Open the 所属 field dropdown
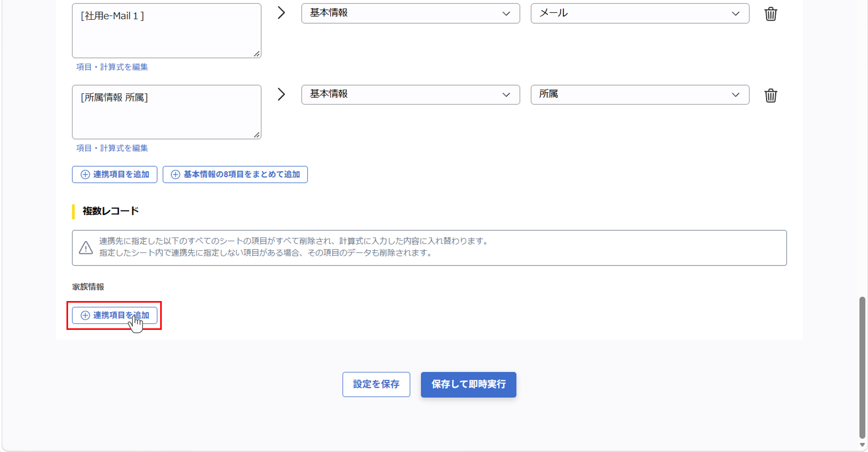The image size is (868, 452). 640,94
